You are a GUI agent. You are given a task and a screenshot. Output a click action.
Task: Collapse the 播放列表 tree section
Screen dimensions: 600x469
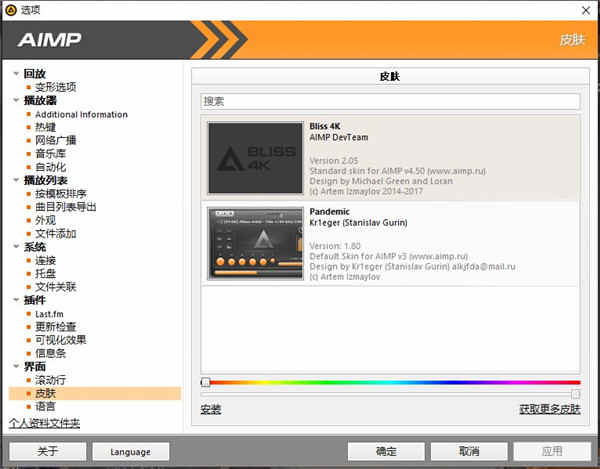click(x=16, y=180)
